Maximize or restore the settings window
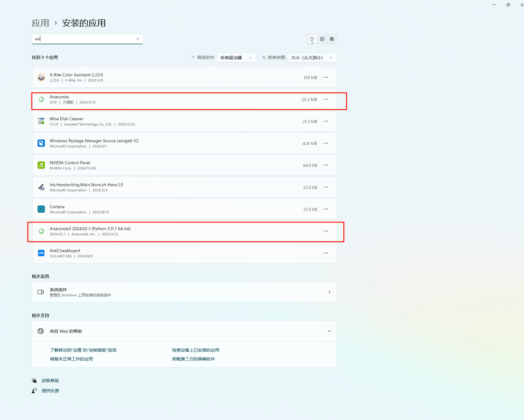The width and height of the screenshot is (524, 420). (508, 5)
